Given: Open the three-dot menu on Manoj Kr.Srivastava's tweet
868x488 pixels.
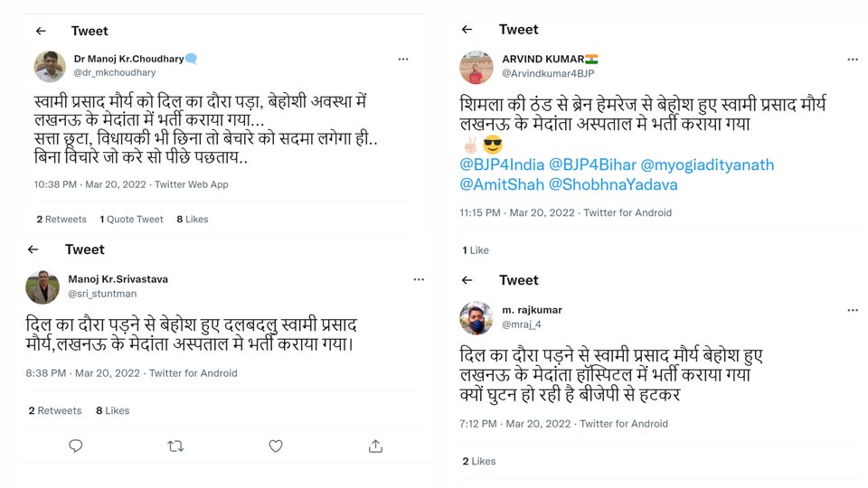Looking at the screenshot, I should click(x=419, y=280).
